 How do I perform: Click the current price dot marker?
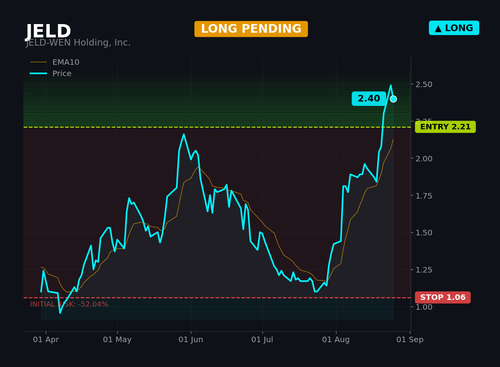(393, 99)
